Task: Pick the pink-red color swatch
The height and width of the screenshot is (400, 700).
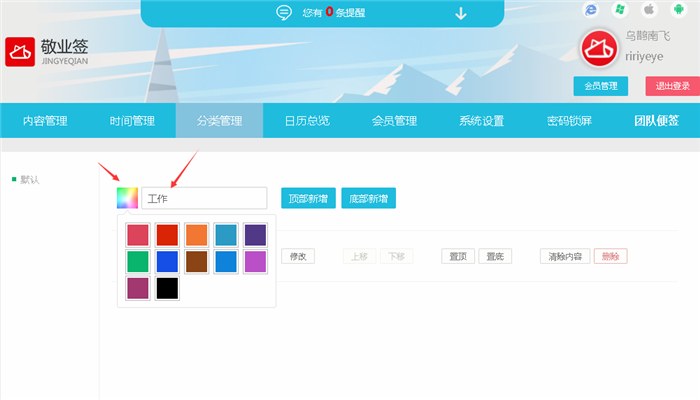Action: (x=138, y=235)
